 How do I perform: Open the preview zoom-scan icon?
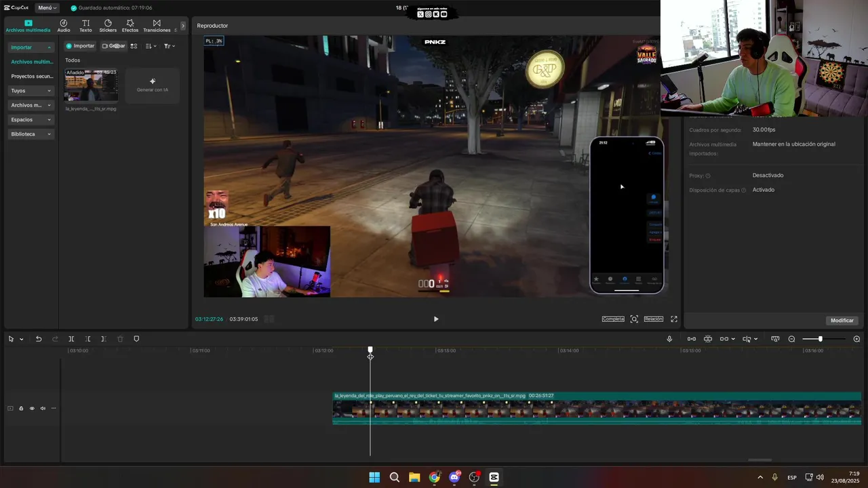point(634,319)
